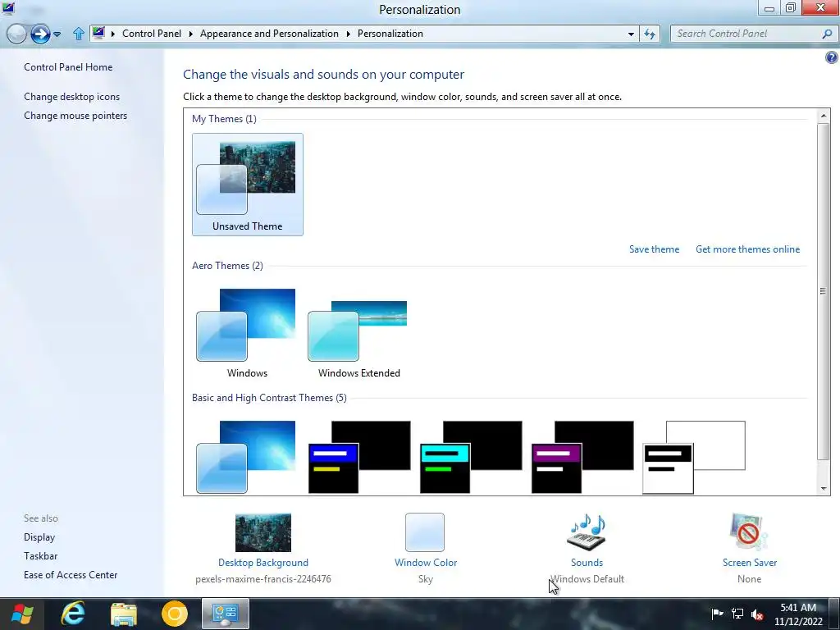Open the orange circle app on taskbar
The height and width of the screenshot is (630, 840).
175,614
